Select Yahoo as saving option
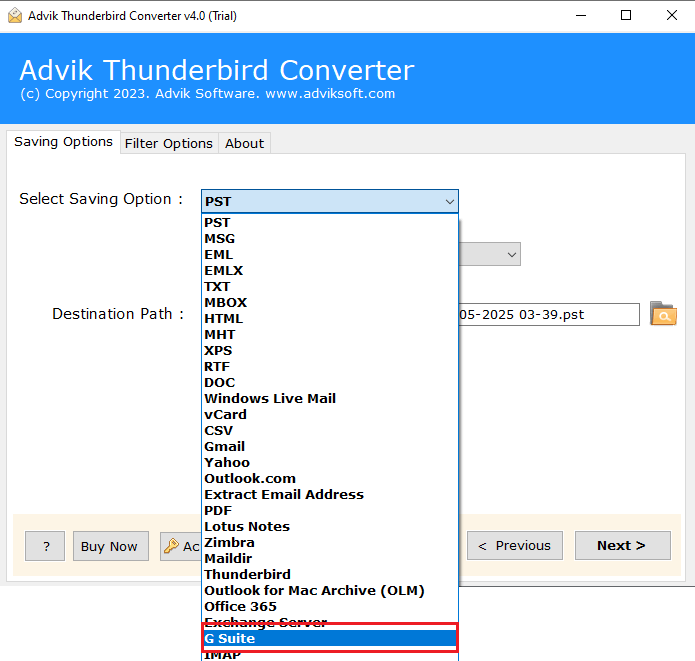This screenshot has width=695, height=661. (330, 462)
